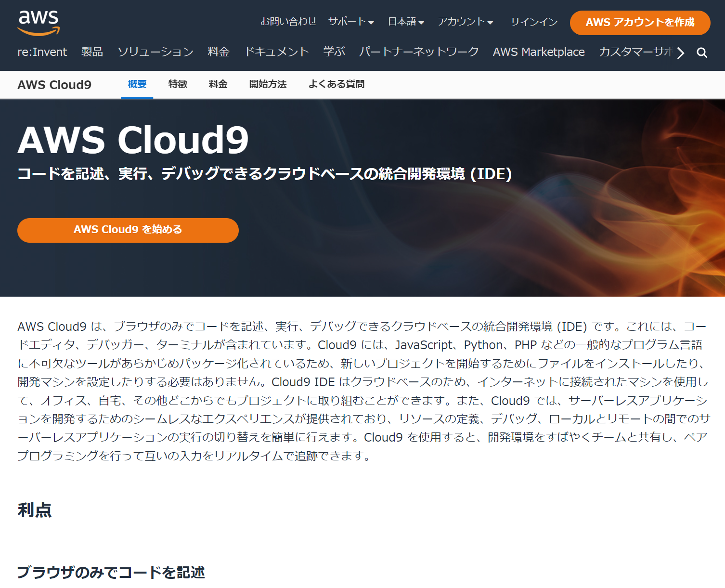Switch to the 料金 tab in sub-navigation
The width and height of the screenshot is (725, 588).
(x=218, y=84)
